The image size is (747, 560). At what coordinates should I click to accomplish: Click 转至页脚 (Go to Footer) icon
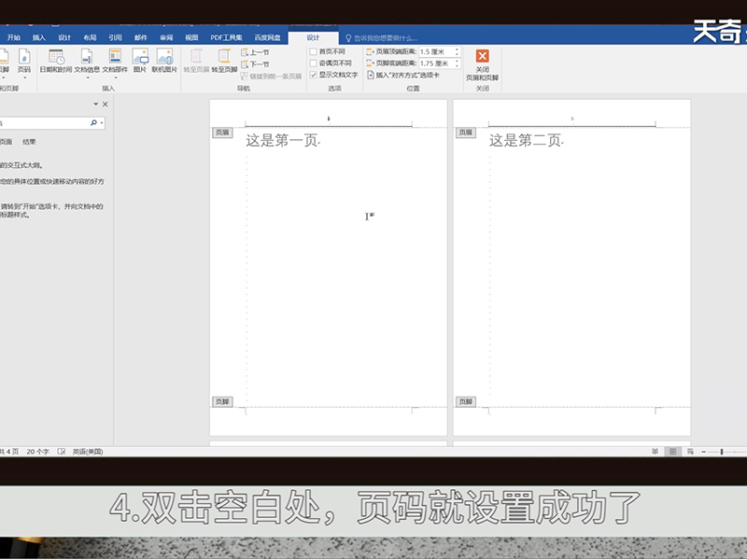224,61
